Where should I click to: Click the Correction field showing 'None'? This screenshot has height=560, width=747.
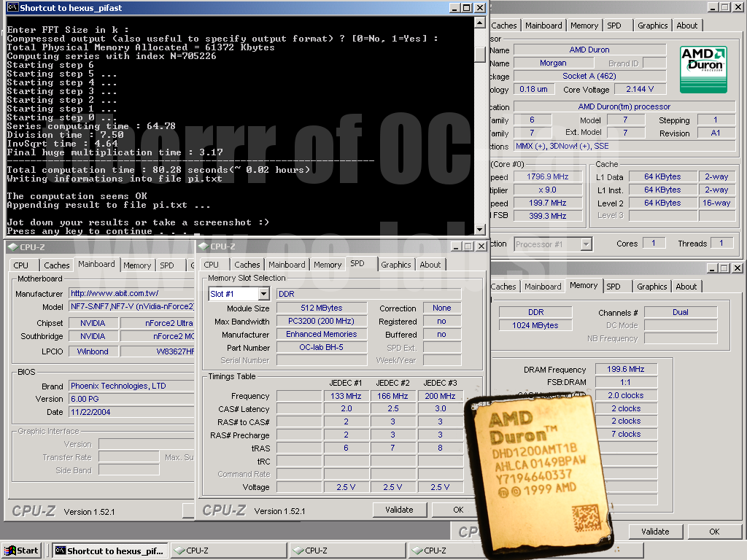coord(442,308)
